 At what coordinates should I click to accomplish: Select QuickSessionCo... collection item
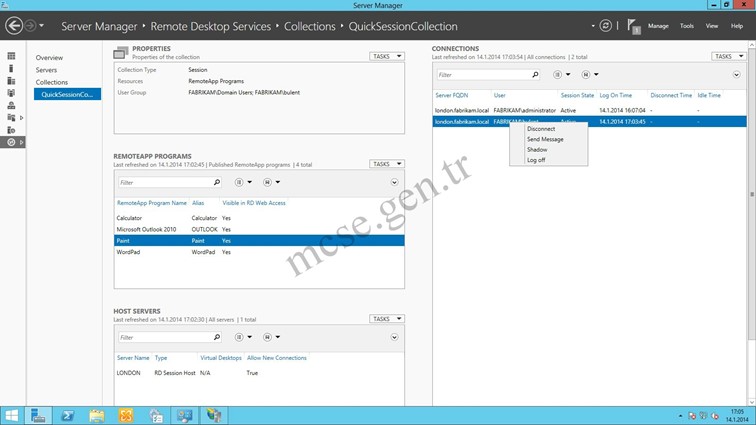pyautogui.click(x=67, y=94)
